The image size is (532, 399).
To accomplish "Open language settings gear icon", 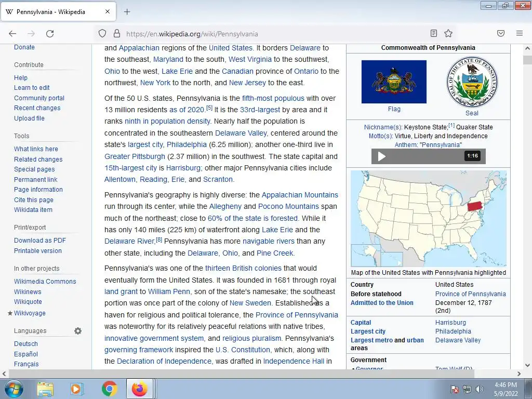I will pos(78,331).
